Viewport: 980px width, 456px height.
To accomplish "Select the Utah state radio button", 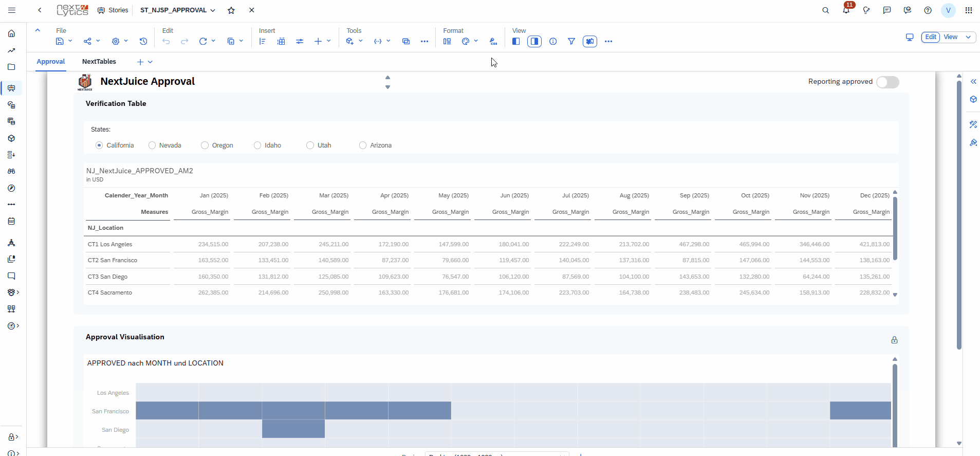I will click(310, 145).
